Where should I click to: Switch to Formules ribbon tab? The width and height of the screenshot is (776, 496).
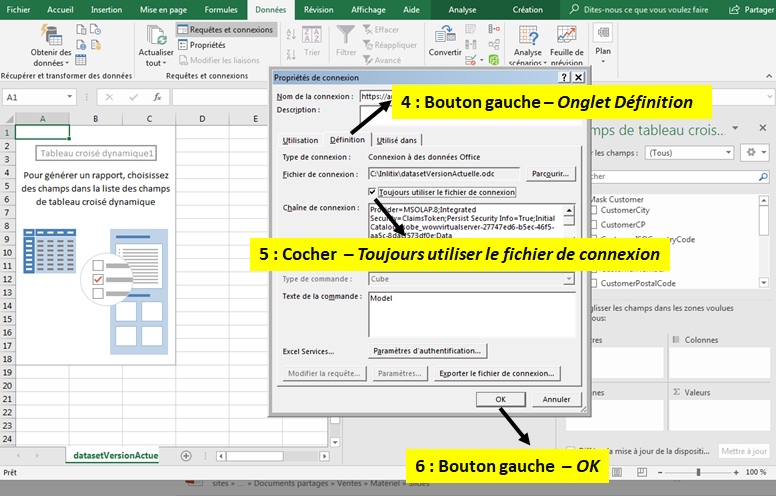221,9
